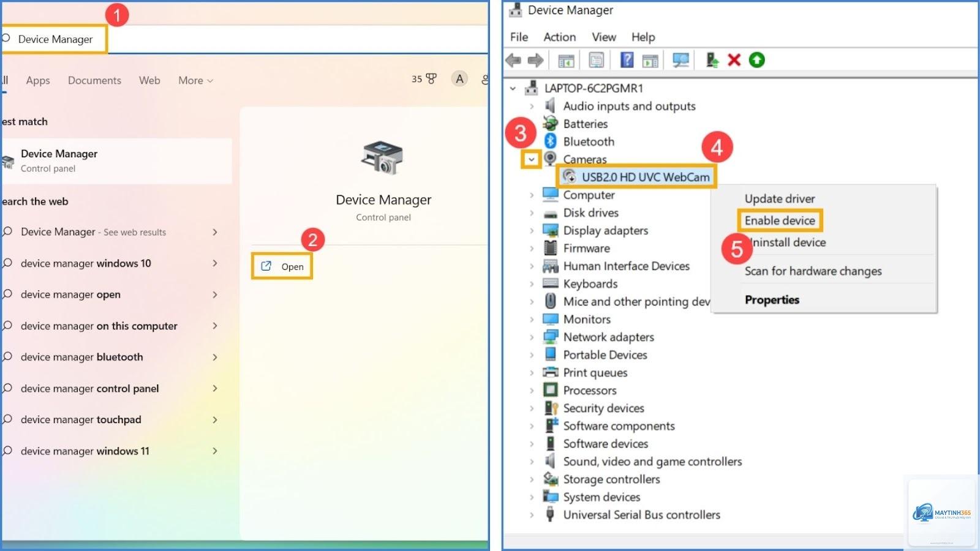Expand the Audio inputs and outputs category
This screenshot has width=980, height=551.
(531, 106)
